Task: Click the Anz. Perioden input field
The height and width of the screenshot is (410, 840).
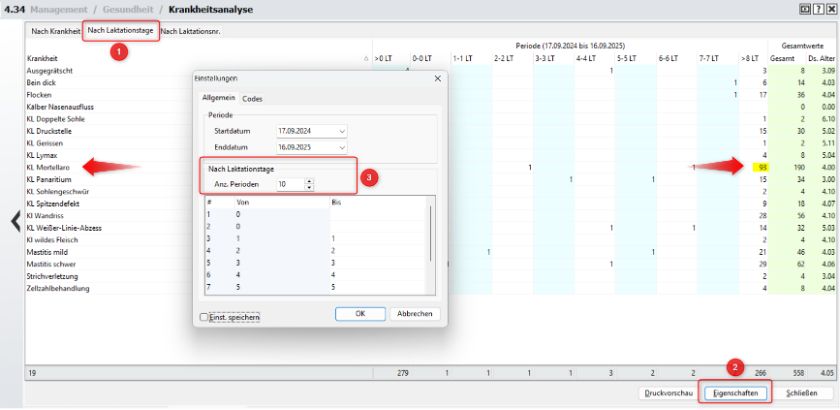Action: point(288,185)
